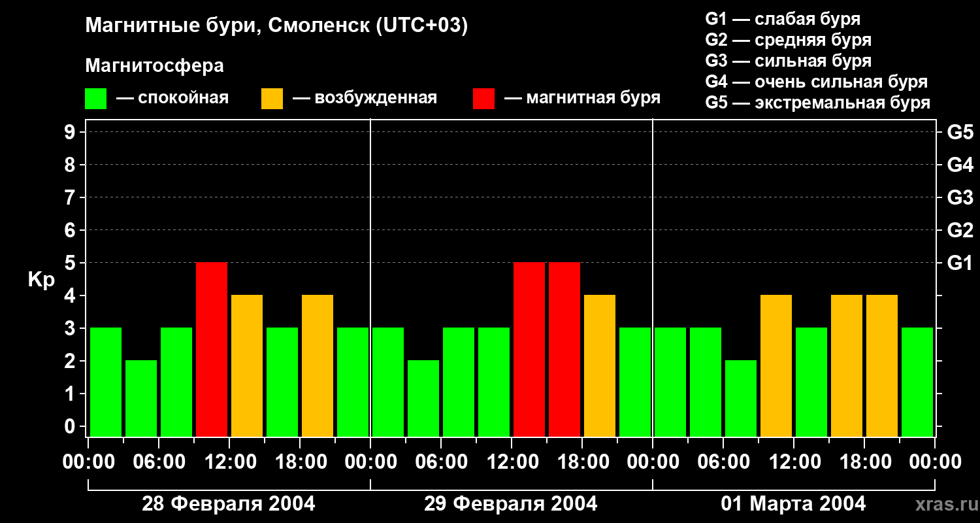The width and height of the screenshot is (980, 523).
Task: Click the '28 Февраля 2004' date label
Action: (x=229, y=504)
